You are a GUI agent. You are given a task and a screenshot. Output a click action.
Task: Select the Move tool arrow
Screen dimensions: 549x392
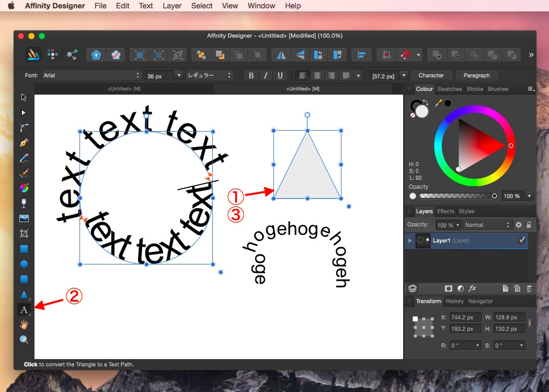point(24,97)
